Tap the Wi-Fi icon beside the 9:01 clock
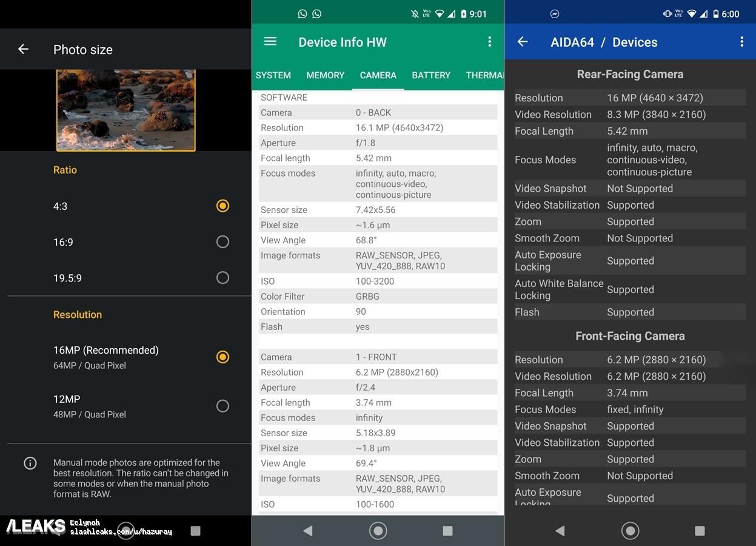Screen dimensions: 756x546 (440, 14)
